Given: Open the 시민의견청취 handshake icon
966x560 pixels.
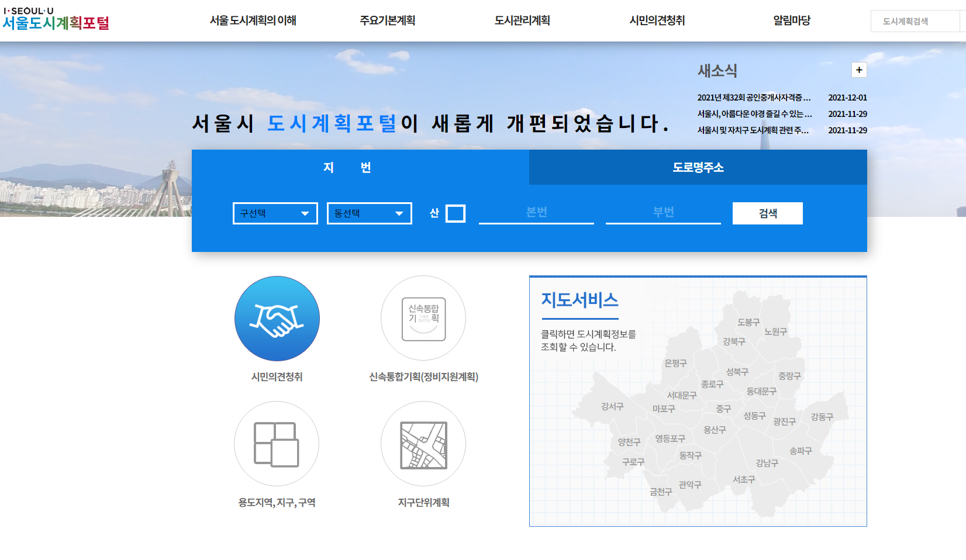Looking at the screenshot, I should [277, 319].
